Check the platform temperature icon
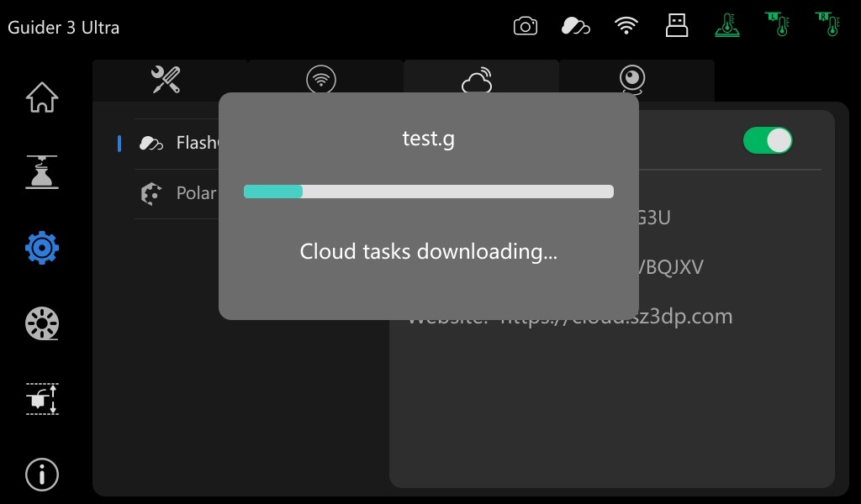The height and width of the screenshot is (504, 861). [727, 25]
